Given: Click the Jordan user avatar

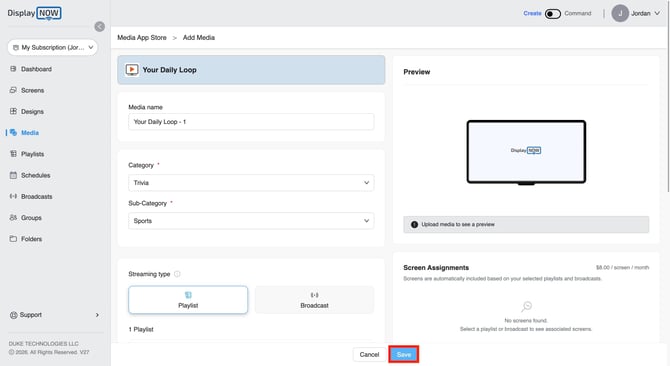Looking at the screenshot, I should tap(620, 13).
